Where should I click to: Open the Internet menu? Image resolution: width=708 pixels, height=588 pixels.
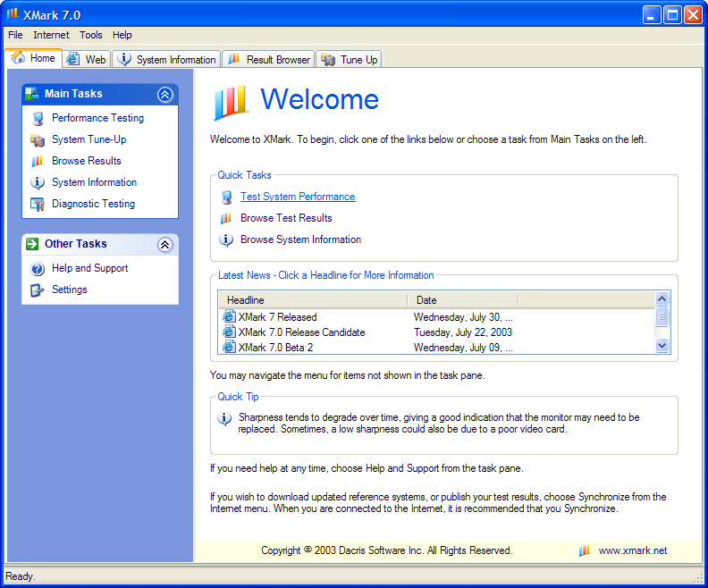[52, 35]
